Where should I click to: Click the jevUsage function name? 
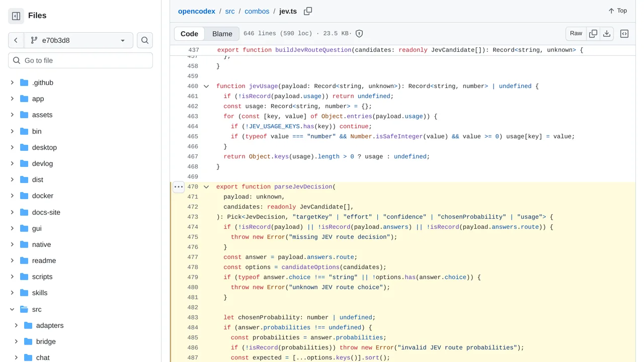coord(264,86)
